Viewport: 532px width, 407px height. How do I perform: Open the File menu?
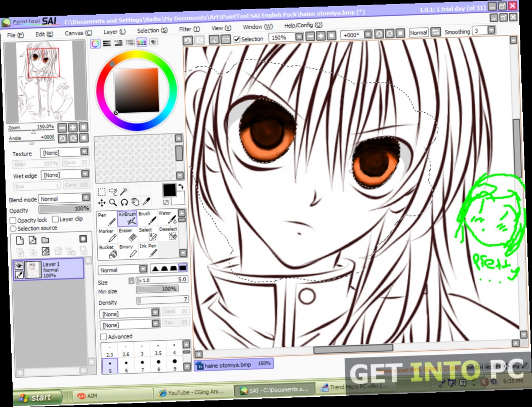(x=15, y=35)
